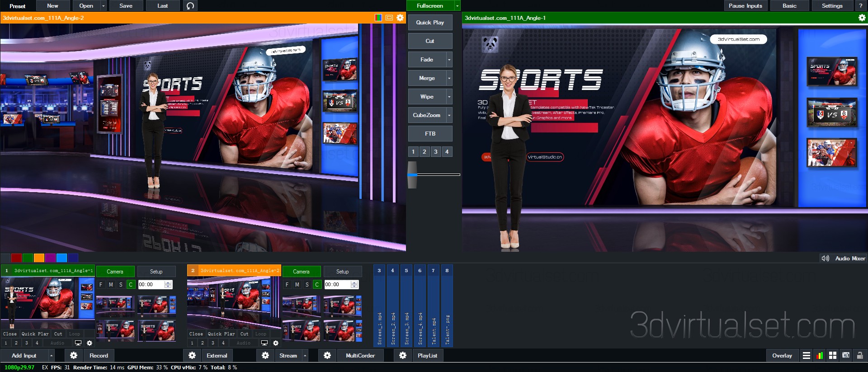Open the MultiCorder settings gear

click(327, 355)
